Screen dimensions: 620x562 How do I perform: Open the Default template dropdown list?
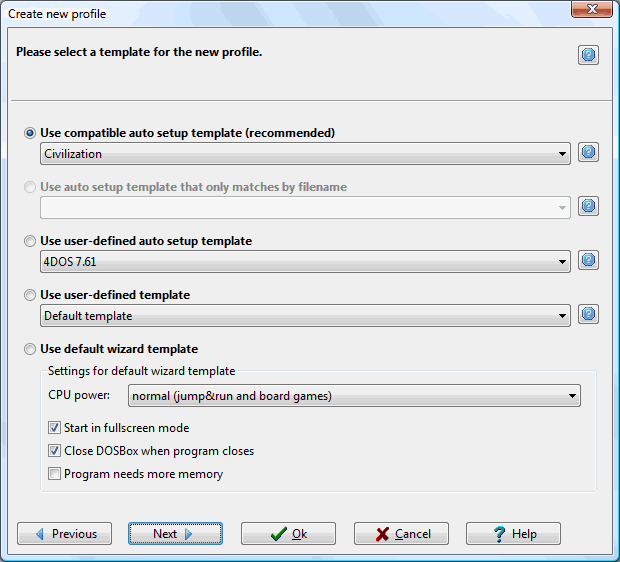click(305, 316)
